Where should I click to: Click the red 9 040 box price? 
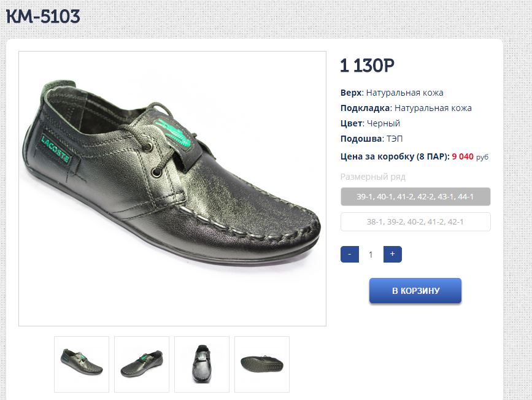pyautogui.click(x=463, y=156)
